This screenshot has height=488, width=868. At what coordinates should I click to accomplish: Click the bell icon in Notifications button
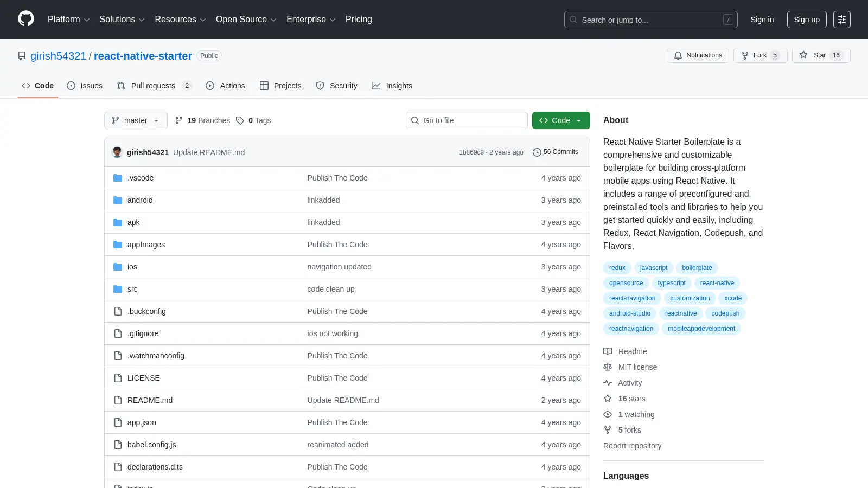click(x=678, y=55)
